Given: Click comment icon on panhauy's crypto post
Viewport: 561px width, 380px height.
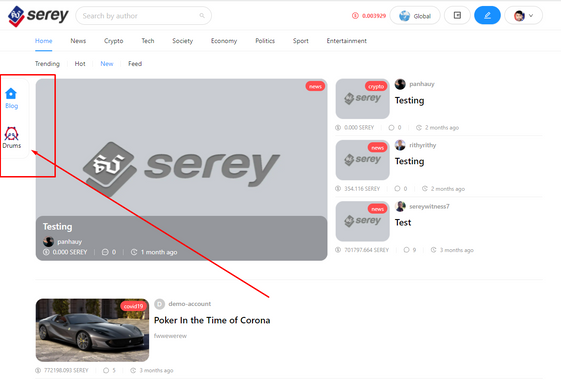Looking at the screenshot, I should point(391,127).
